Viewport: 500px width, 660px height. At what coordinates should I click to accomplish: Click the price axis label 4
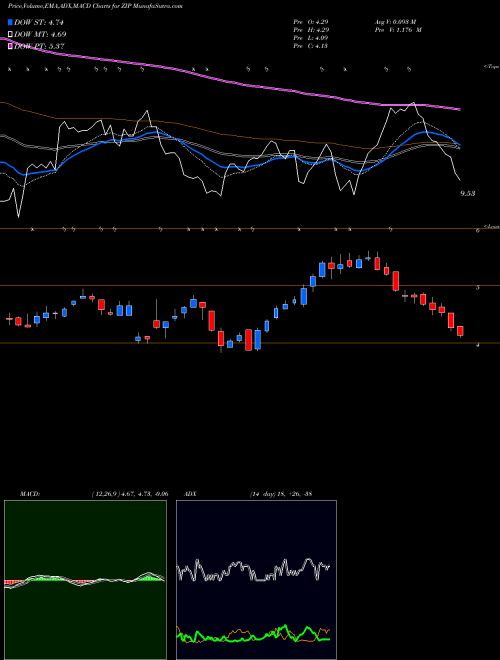(x=478, y=345)
